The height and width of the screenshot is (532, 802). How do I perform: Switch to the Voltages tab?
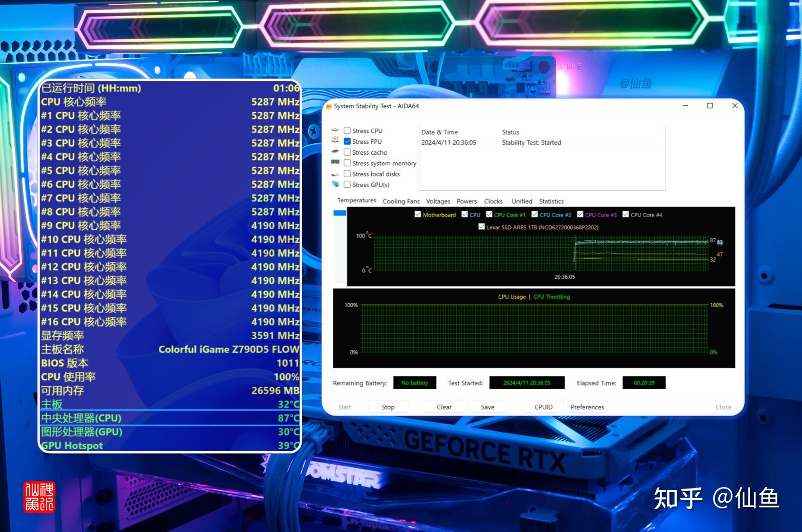click(x=438, y=201)
